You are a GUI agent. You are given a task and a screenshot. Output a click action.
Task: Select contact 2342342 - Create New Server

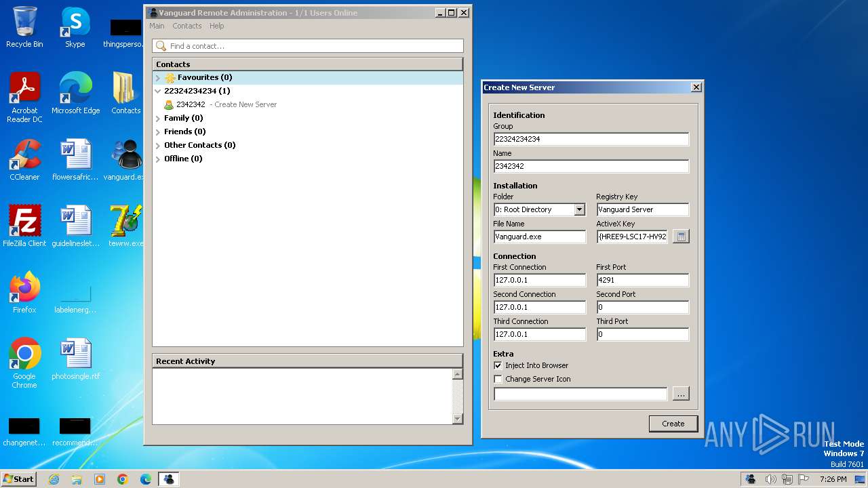[x=308, y=104]
